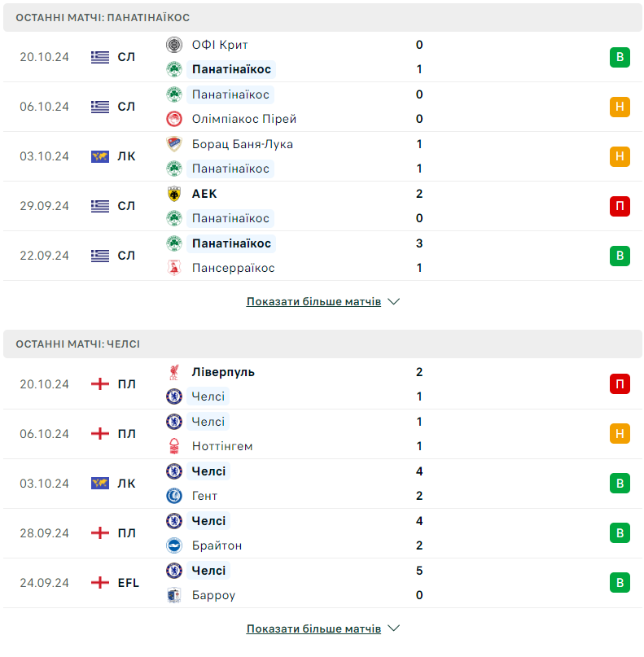Click the Panserraikos team crest
The height and width of the screenshot is (657, 644).
click(x=173, y=268)
